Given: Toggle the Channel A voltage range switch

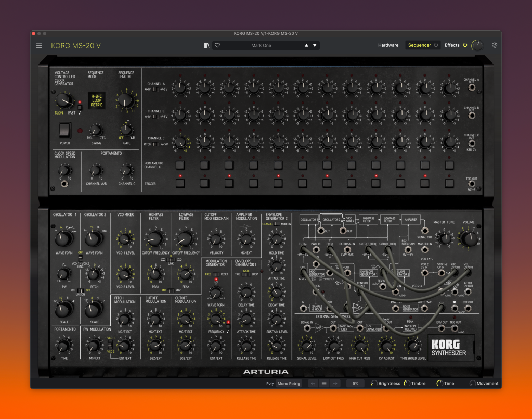Looking at the screenshot, I should pyautogui.click(x=154, y=88).
